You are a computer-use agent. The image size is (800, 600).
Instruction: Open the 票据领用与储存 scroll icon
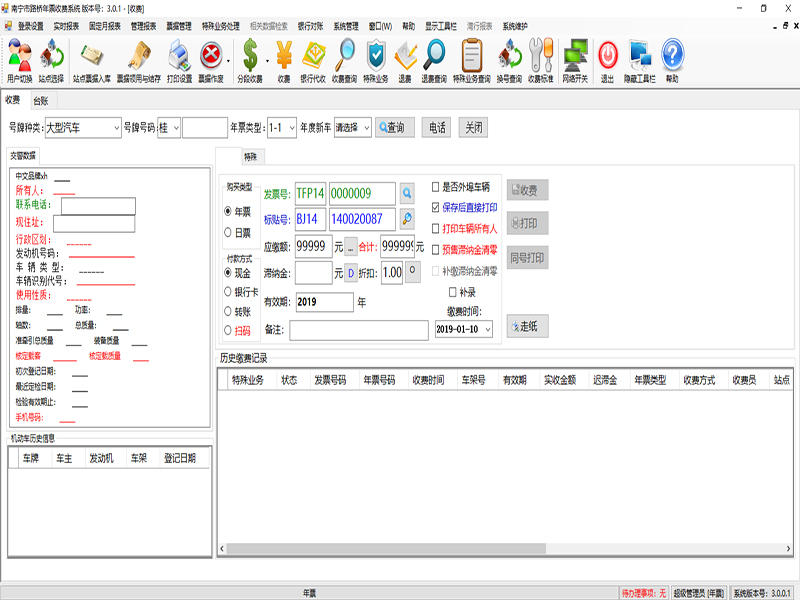pos(139,60)
